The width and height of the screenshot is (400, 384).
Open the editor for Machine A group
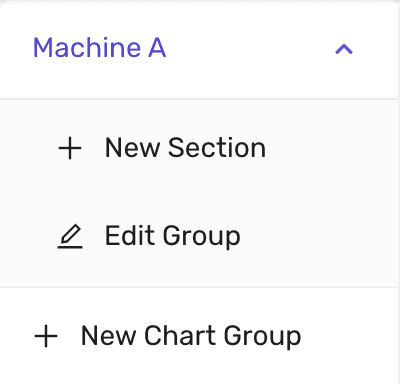(x=200, y=236)
